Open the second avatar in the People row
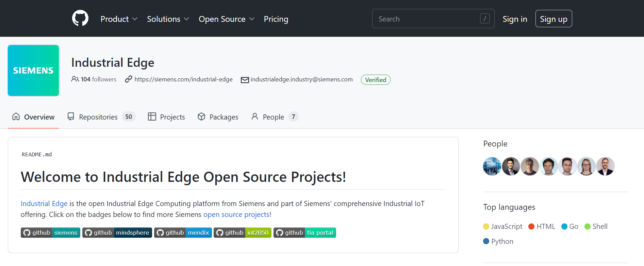Screen dimensions: 644x266 pos(511,166)
